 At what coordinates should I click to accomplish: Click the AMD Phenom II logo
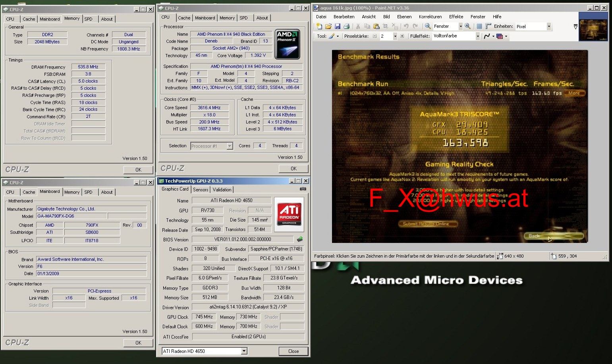[x=287, y=44]
